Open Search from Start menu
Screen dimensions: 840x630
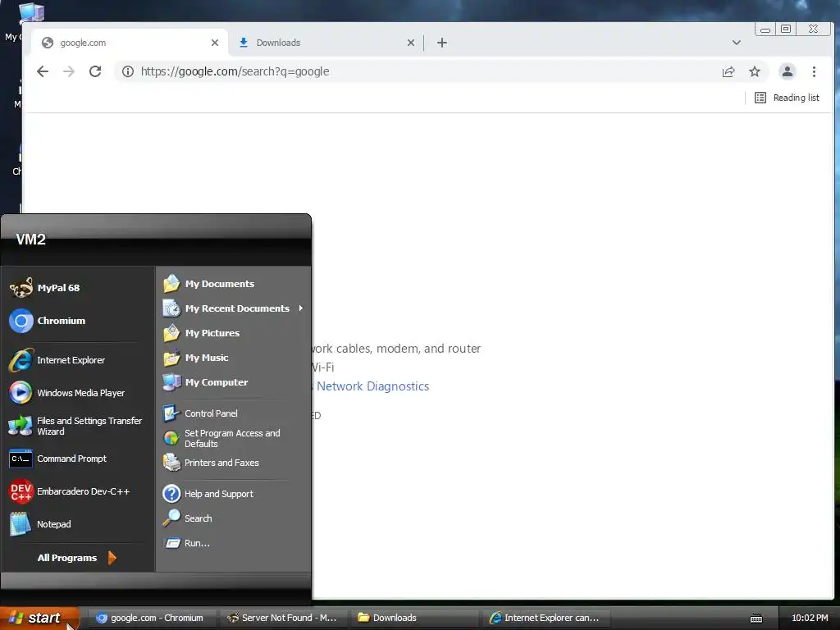pos(188,518)
